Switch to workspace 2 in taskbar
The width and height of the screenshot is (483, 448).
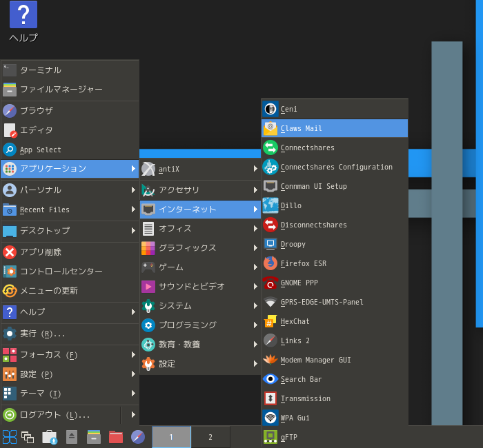coord(210,437)
